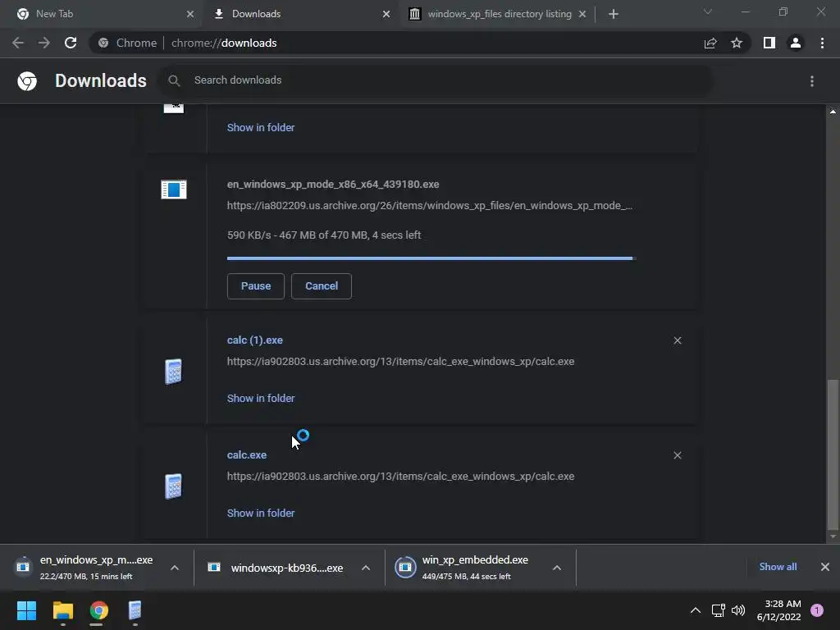Image resolution: width=840 pixels, height=630 pixels.
Task: Open a new browser tab with plus
Action: 614,14
